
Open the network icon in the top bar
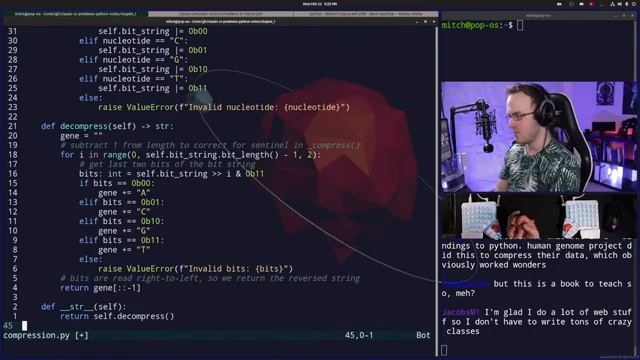pos(613,4)
